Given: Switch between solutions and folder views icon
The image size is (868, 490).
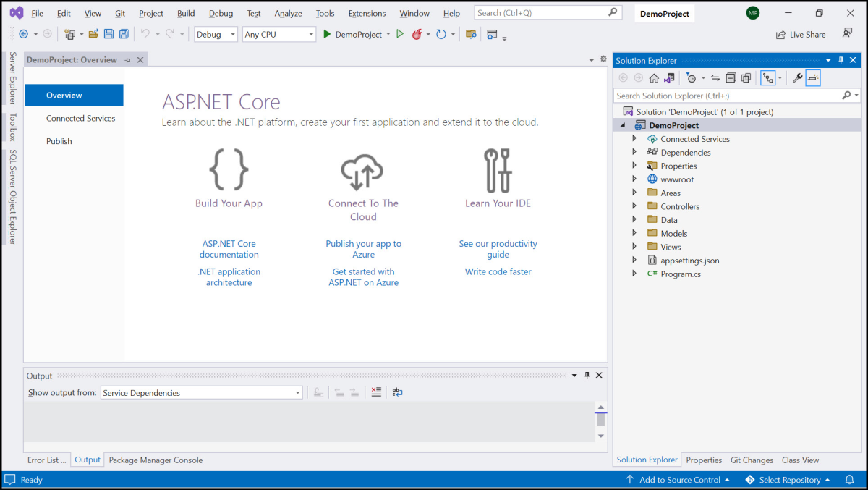Looking at the screenshot, I should 669,78.
